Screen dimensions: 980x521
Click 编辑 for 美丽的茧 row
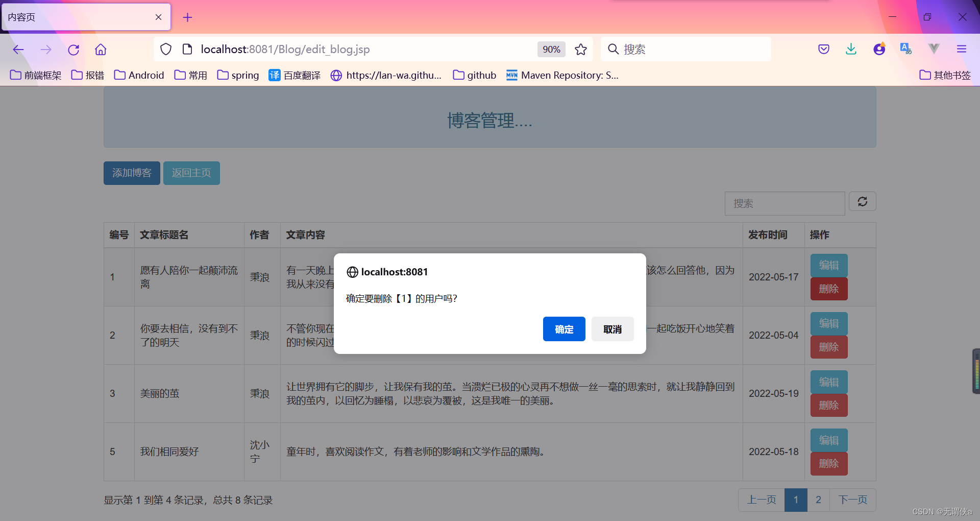click(x=829, y=382)
